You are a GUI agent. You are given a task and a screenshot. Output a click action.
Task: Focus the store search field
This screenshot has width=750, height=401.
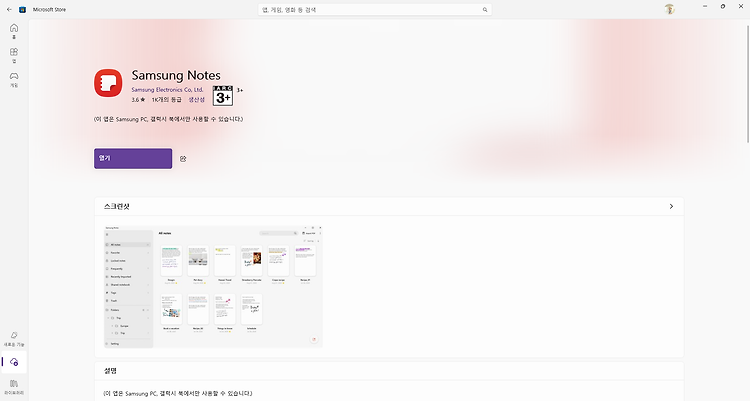click(375, 10)
